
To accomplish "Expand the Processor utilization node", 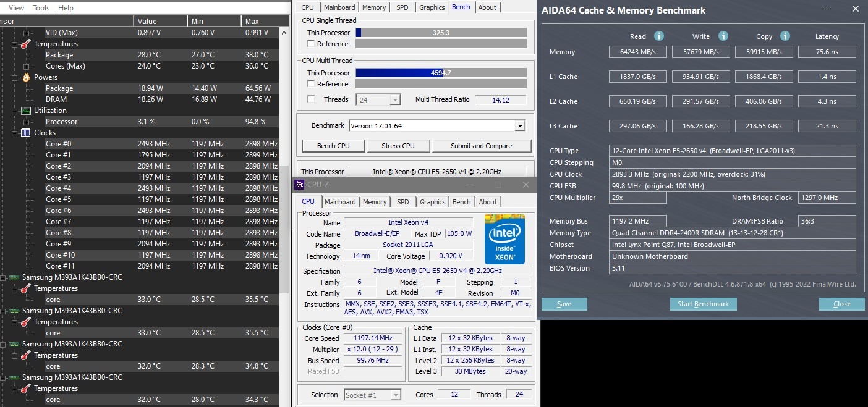I will (27, 122).
